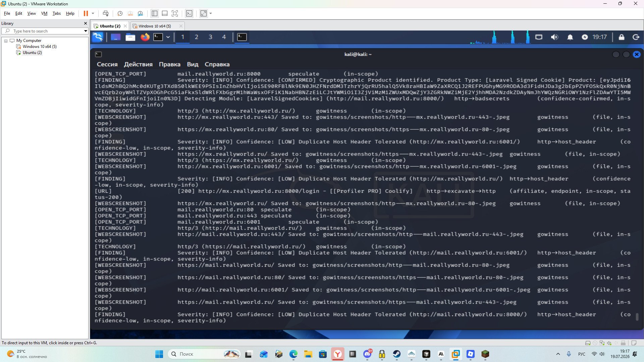This screenshot has height=362, width=644.
Task: Open Действия menu in terminal
Action: (x=138, y=64)
